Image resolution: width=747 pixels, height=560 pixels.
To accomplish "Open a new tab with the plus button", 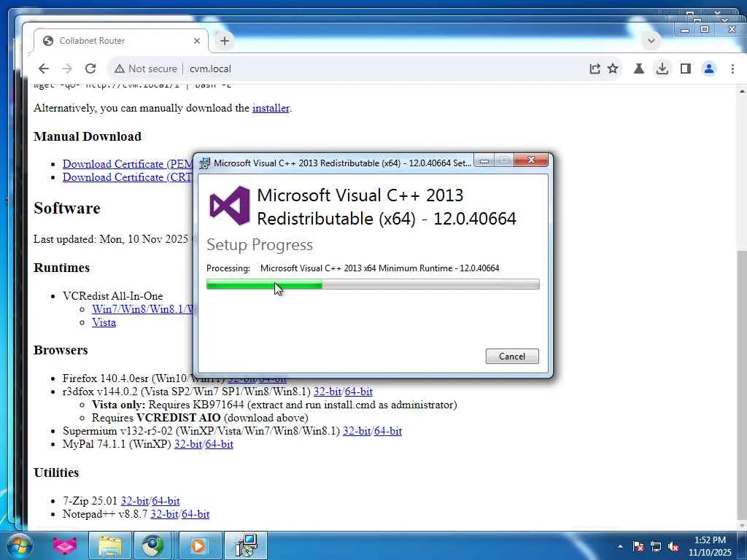I will tap(225, 41).
